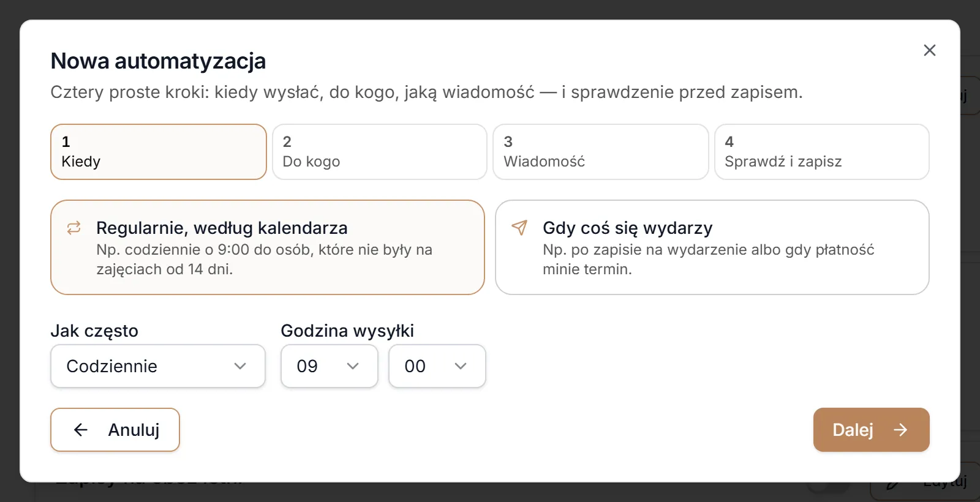Image resolution: width=980 pixels, height=502 pixels.
Task: Switch to step 3 Wiadomość
Action: click(x=601, y=152)
